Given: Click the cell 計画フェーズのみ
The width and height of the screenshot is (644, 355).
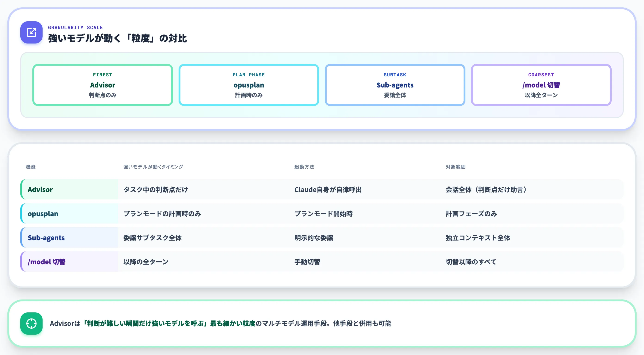Looking at the screenshot, I should pos(471,213).
